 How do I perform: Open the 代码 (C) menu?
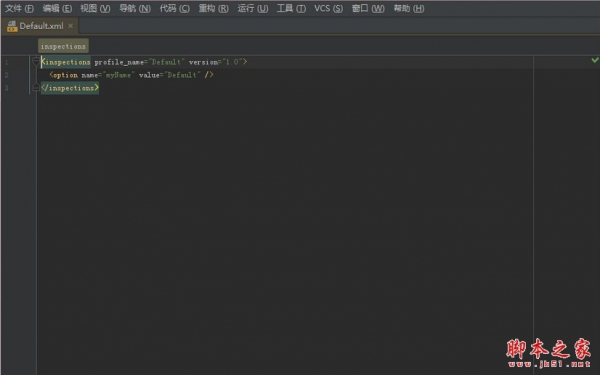174,8
